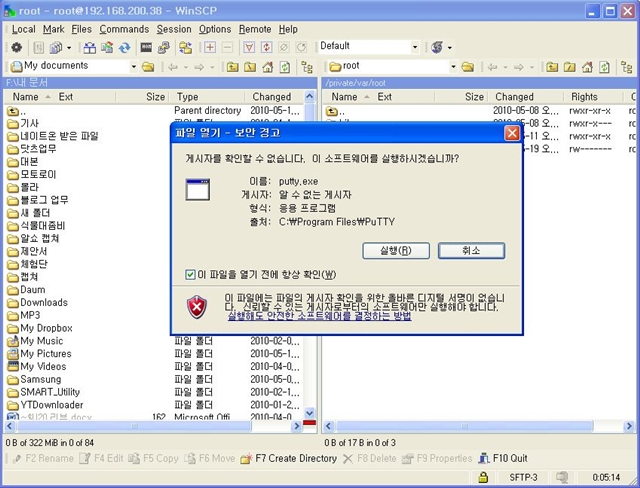The image size is (640, 488).
Task: Click the compare directories toolbar icon
Action: point(89,47)
